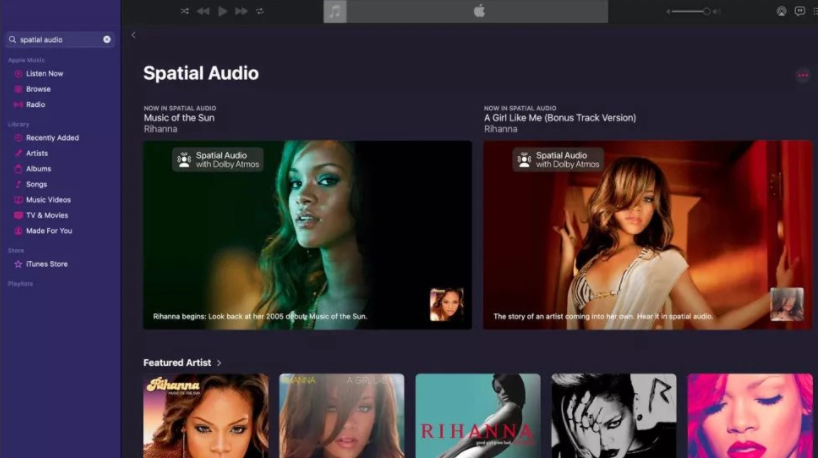Open the AirPlay output icon
This screenshot has width=819, height=458.
(x=781, y=11)
